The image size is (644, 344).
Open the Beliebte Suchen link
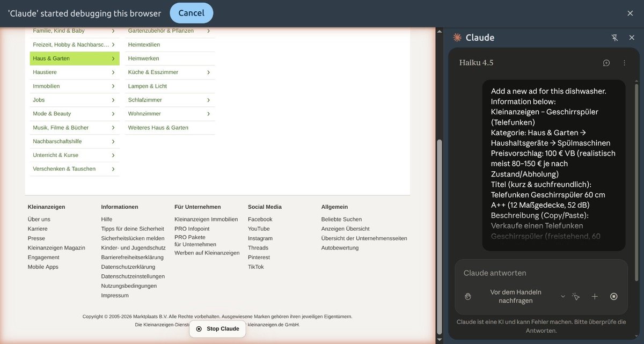(342, 219)
